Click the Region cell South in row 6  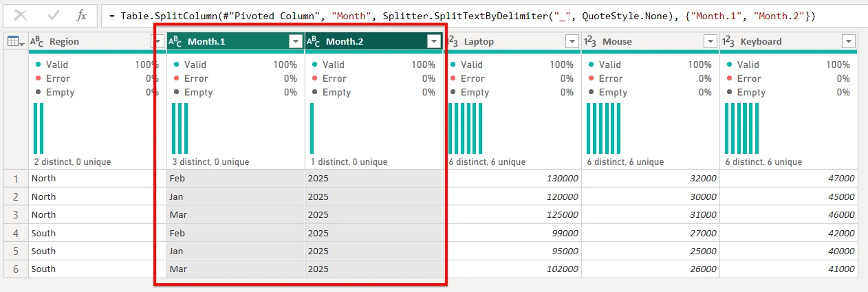tap(97, 269)
